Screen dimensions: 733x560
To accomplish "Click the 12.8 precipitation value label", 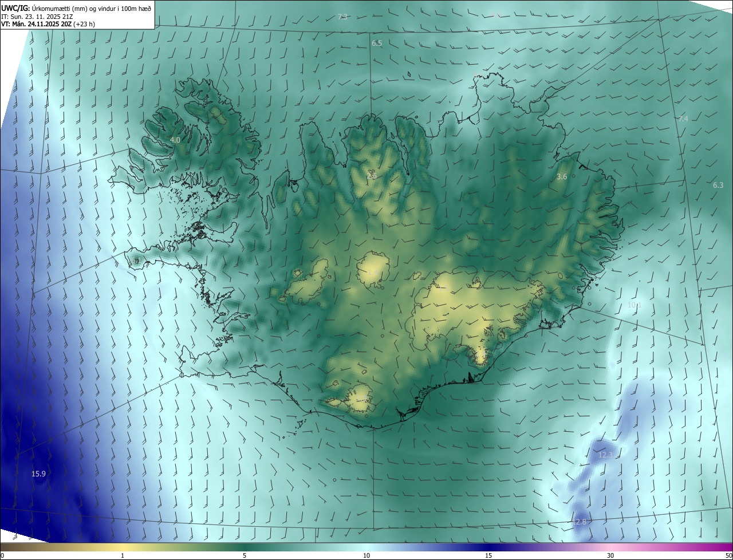I will pyautogui.click(x=580, y=522).
